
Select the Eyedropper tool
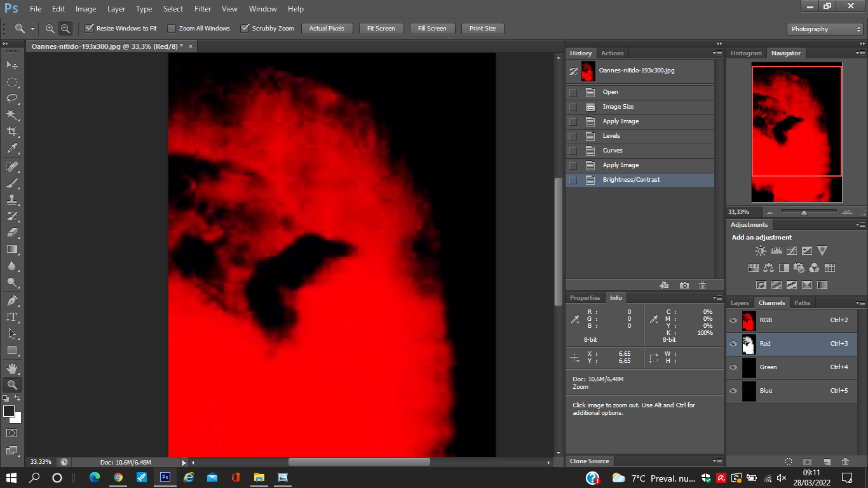12,149
